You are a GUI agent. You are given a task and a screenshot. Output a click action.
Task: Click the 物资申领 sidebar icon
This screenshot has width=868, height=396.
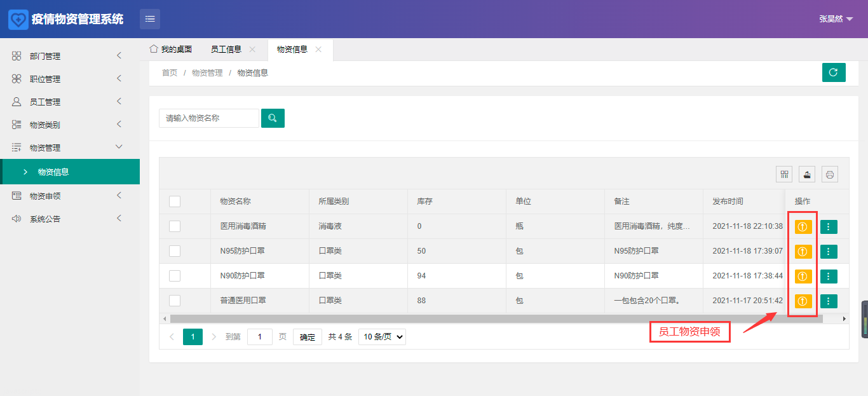point(17,196)
